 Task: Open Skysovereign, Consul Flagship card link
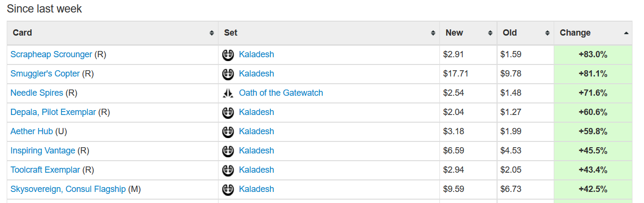[x=68, y=189]
